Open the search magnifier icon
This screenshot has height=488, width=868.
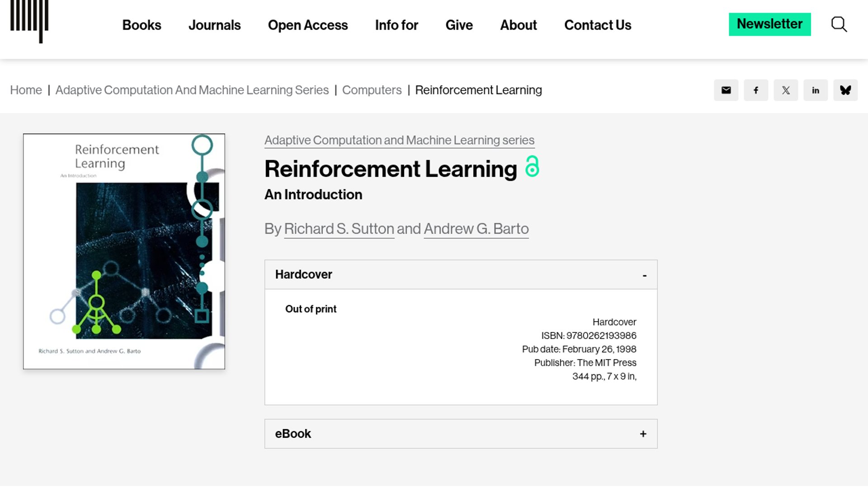tap(839, 24)
